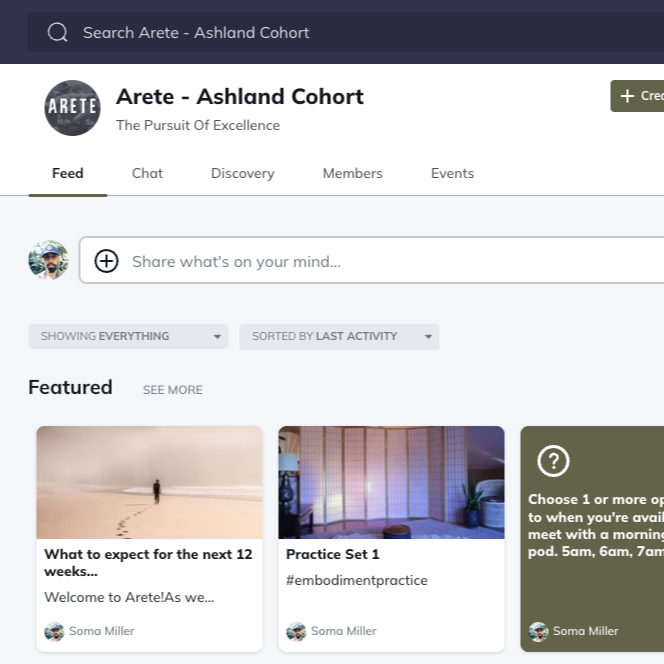The image size is (664, 664).
Task: Focus the Search Arete - Ashland Cohort field
Action: [x=346, y=32]
